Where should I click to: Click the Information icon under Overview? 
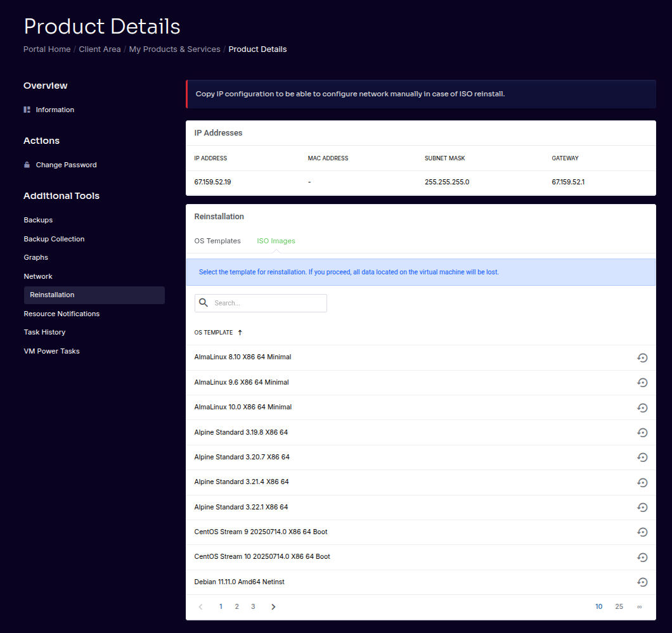26,110
